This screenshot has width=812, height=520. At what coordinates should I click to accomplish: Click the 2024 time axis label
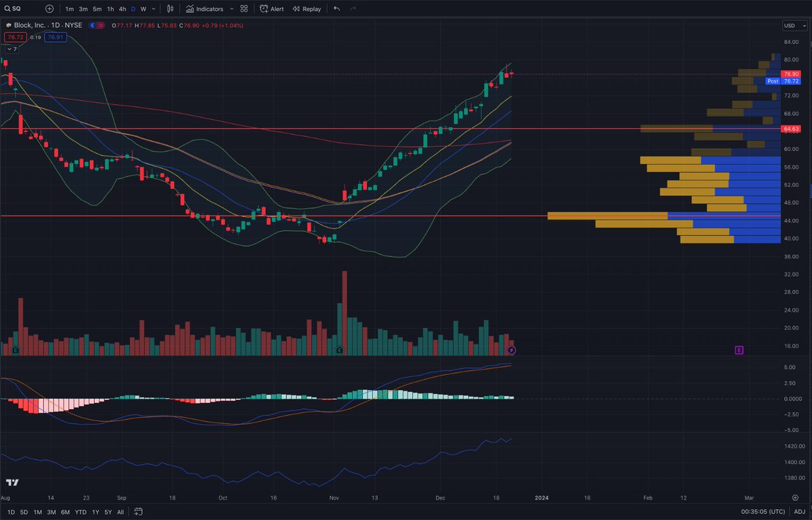click(x=541, y=497)
